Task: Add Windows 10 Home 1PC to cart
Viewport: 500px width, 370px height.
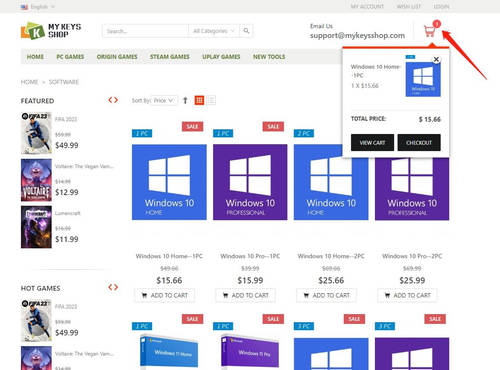Action: tap(165, 295)
